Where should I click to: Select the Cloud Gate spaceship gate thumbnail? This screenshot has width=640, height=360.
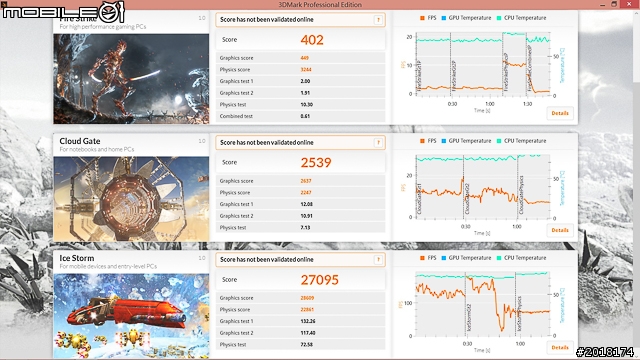[x=131, y=199]
